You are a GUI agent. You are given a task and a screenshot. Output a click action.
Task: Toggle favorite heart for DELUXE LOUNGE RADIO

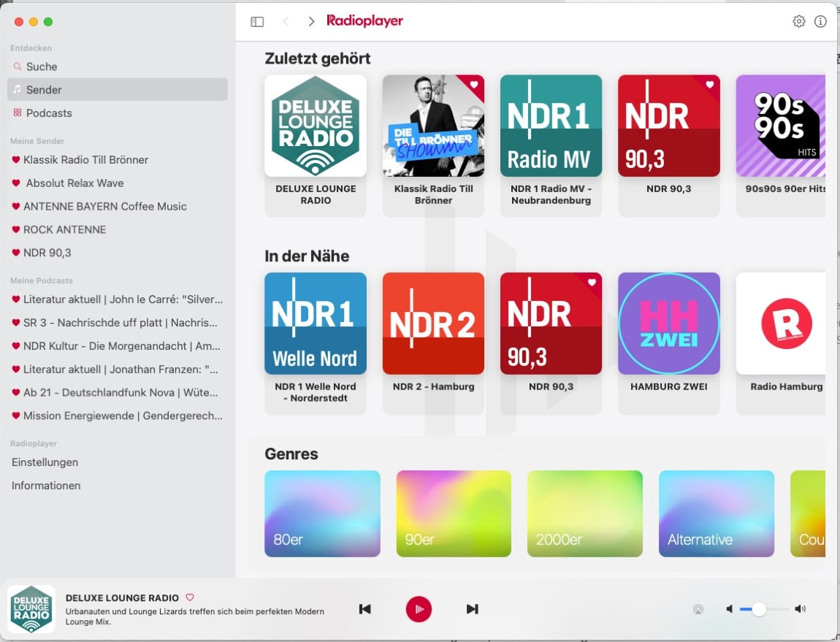pyautogui.click(x=190, y=597)
